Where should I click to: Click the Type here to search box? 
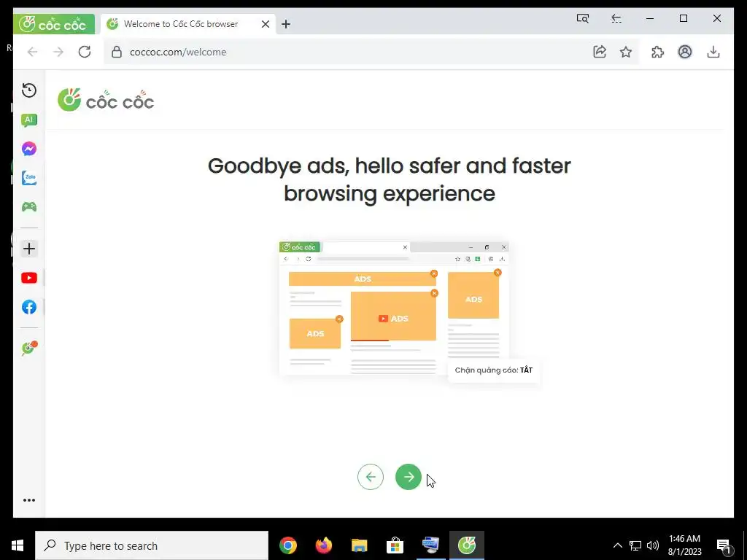pyautogui.click(x=152, y=545)
